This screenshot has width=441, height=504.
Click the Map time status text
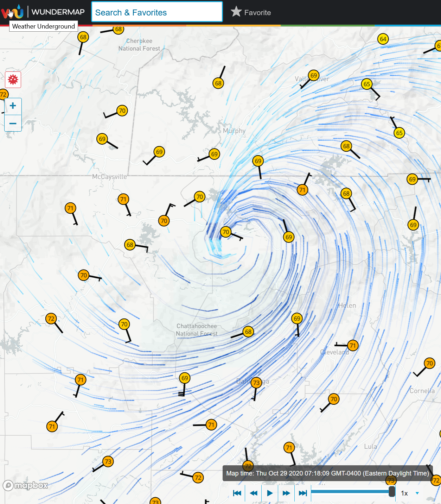(327, 473)
